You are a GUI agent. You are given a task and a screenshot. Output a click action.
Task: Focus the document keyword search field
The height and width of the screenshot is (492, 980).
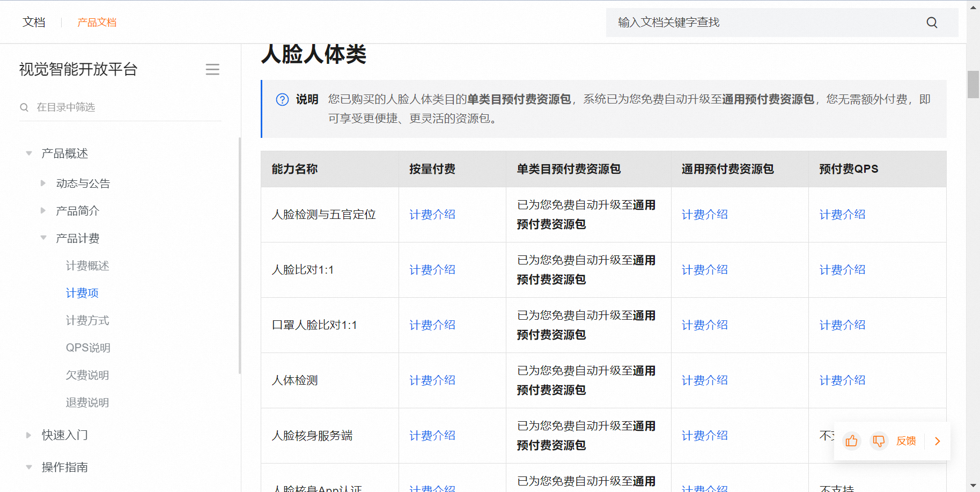pyautogui.click(x=767, y=23)
